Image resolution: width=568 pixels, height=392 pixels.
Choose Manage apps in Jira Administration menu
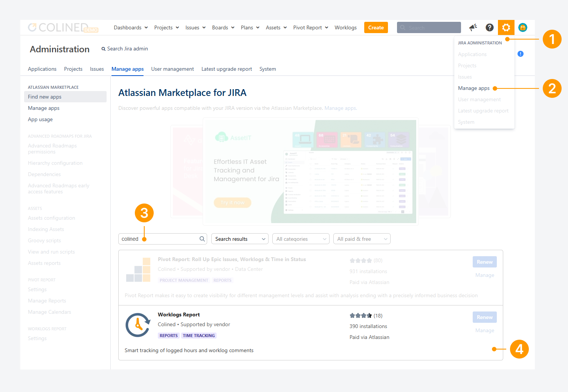click(x=474, y=88)
